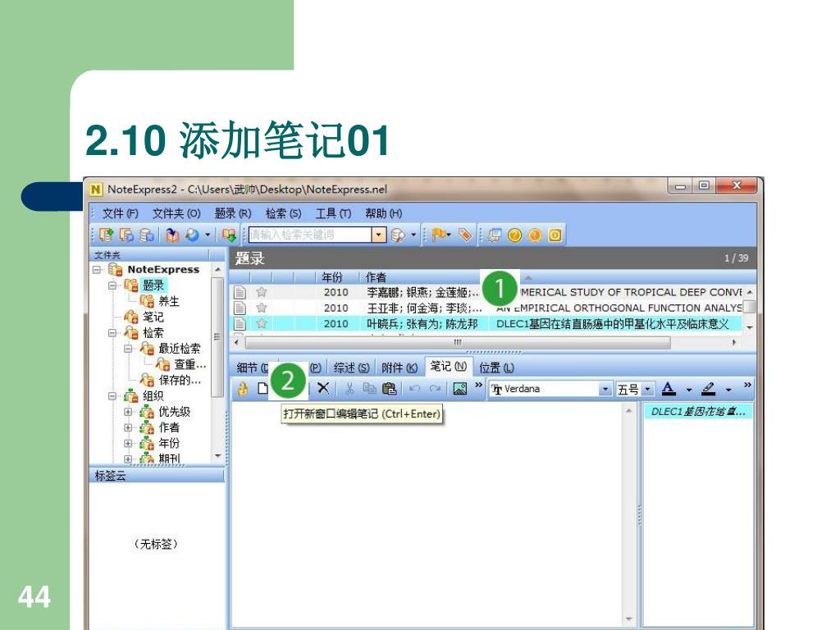Toggle star on the 王亚非 2010 record

click(262, 308)
